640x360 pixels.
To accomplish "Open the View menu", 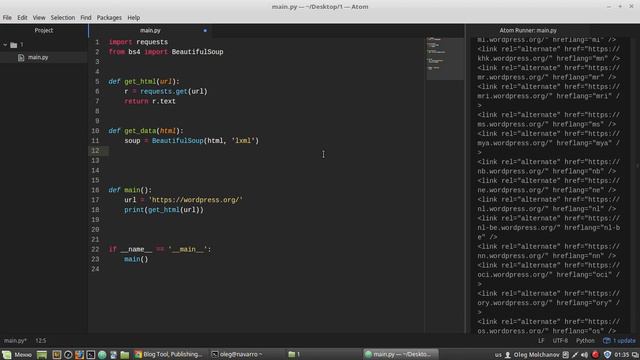I will click(39, 18).
